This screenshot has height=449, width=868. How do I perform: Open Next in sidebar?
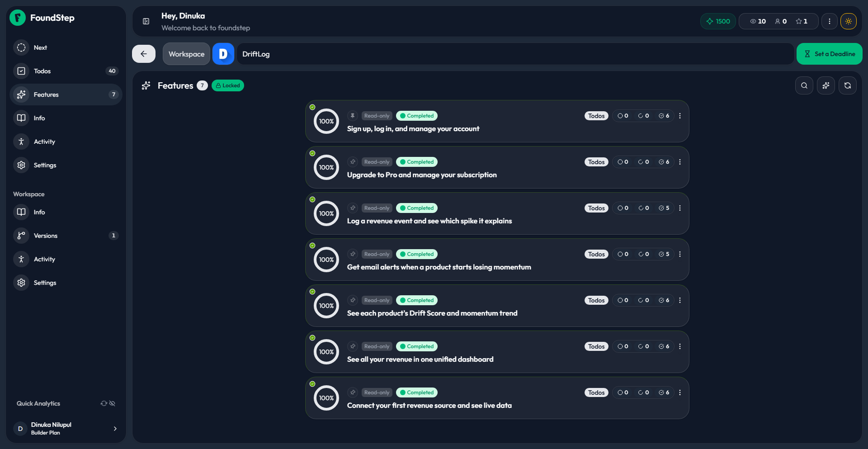66,47
